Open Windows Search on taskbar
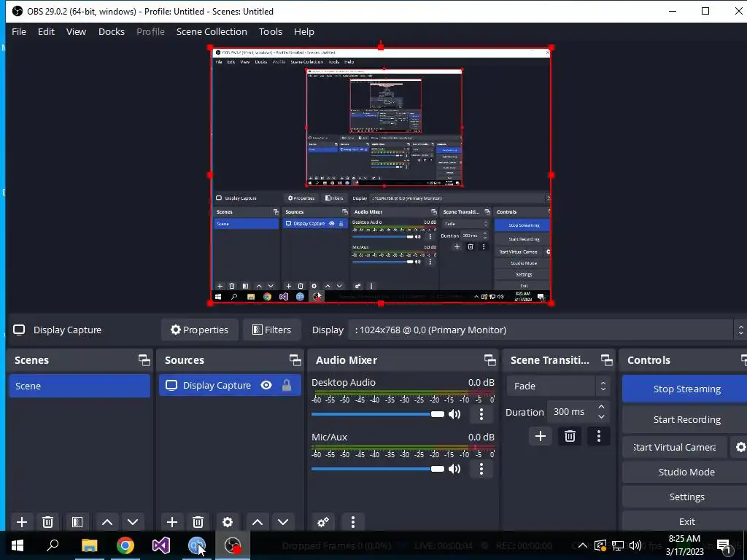This screenshot has width=747, height=560. tap(53, 545)
